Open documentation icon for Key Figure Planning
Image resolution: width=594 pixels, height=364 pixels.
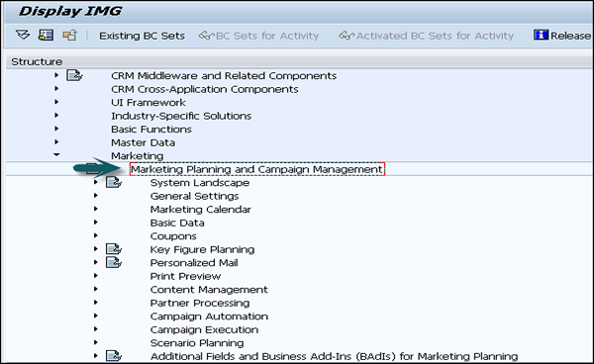[x=114, y=249]
